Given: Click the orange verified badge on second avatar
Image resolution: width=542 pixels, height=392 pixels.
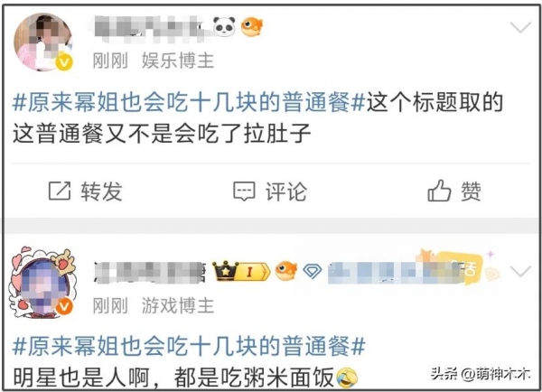Looking at the screenshot, I should 64,306.
